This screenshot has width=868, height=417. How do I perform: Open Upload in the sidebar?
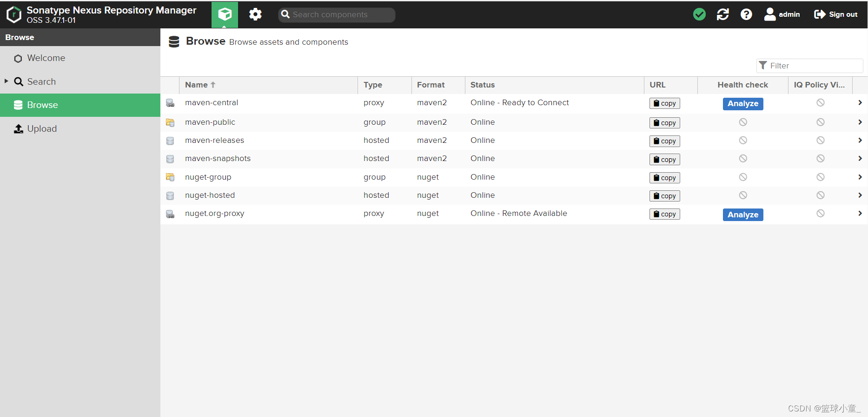point(80,129)
